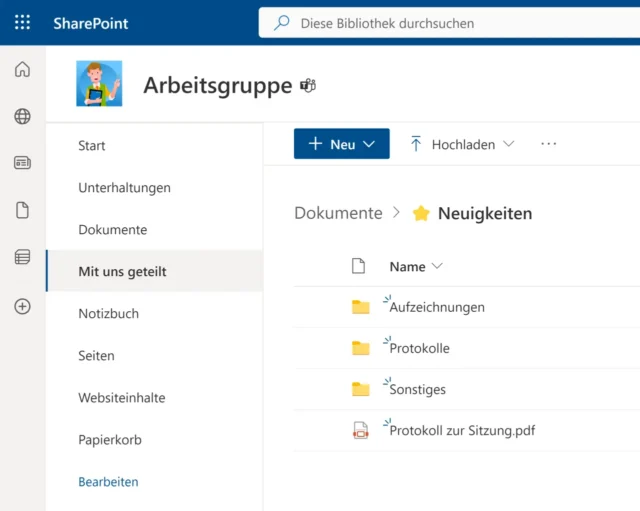Click Dokumente in the breadcrumb
The width and height of the screenshot is (640, 511).
338,213
